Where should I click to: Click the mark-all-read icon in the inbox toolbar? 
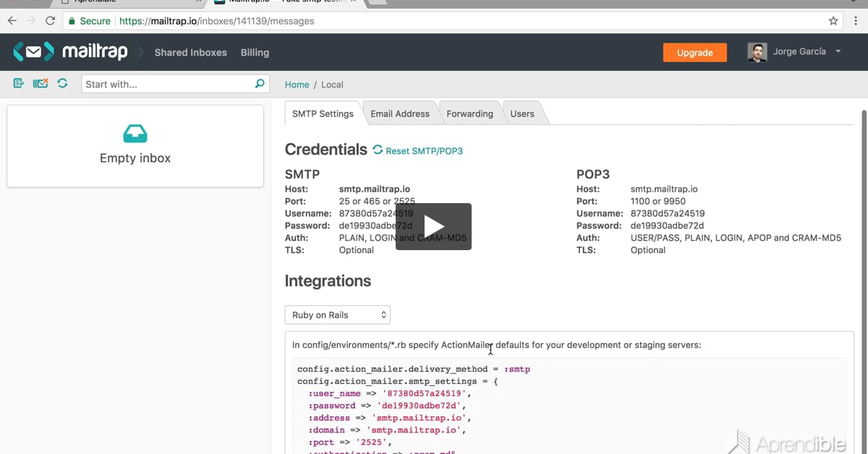[x=19, y=84]
